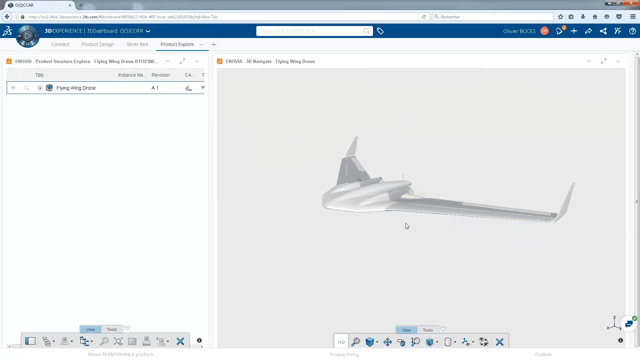Open the Cookies link

click(x=543, y=354)
